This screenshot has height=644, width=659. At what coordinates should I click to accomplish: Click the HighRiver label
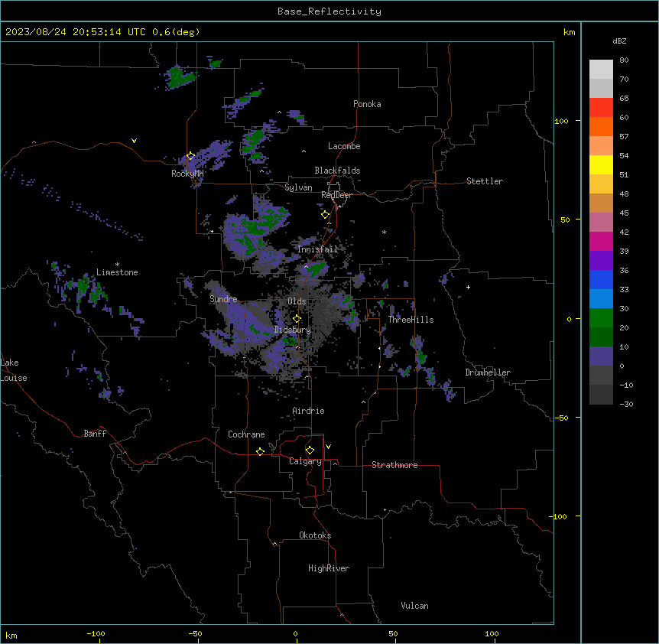click(x=329, y=568)
